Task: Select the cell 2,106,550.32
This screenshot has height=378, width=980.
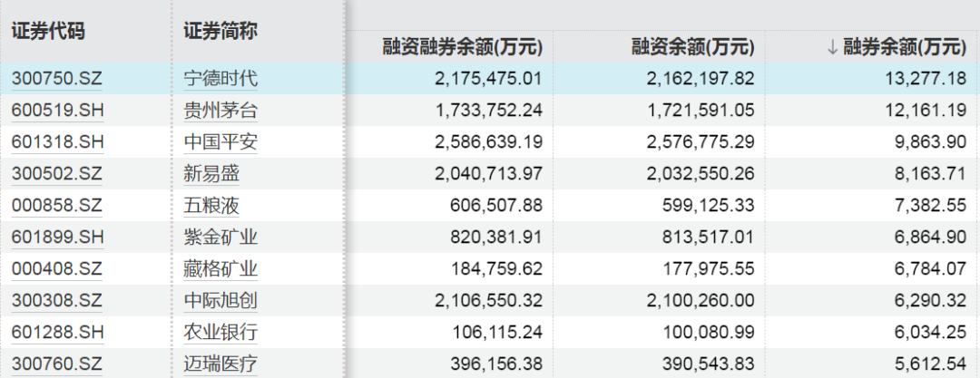Action: (489, 301)
